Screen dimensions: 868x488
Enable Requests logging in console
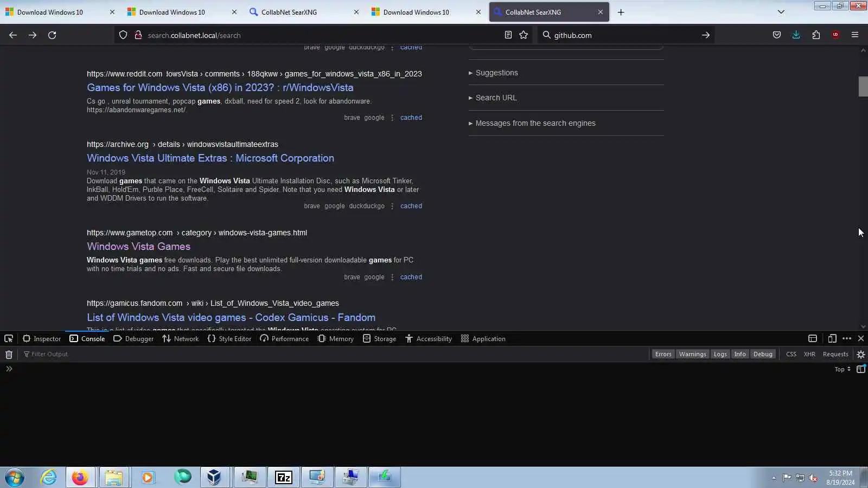coord(835,355)
